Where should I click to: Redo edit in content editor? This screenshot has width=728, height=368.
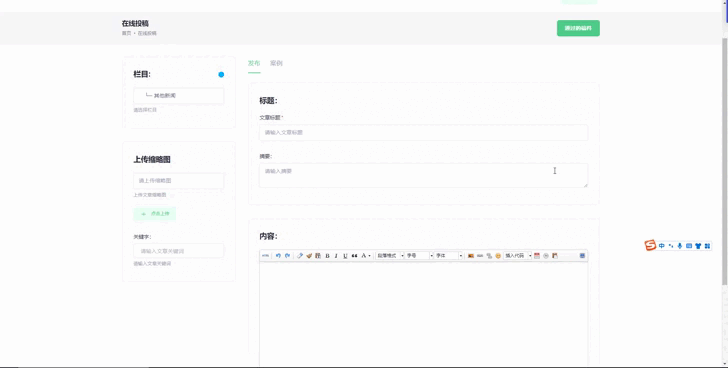[x=287, y=256]
